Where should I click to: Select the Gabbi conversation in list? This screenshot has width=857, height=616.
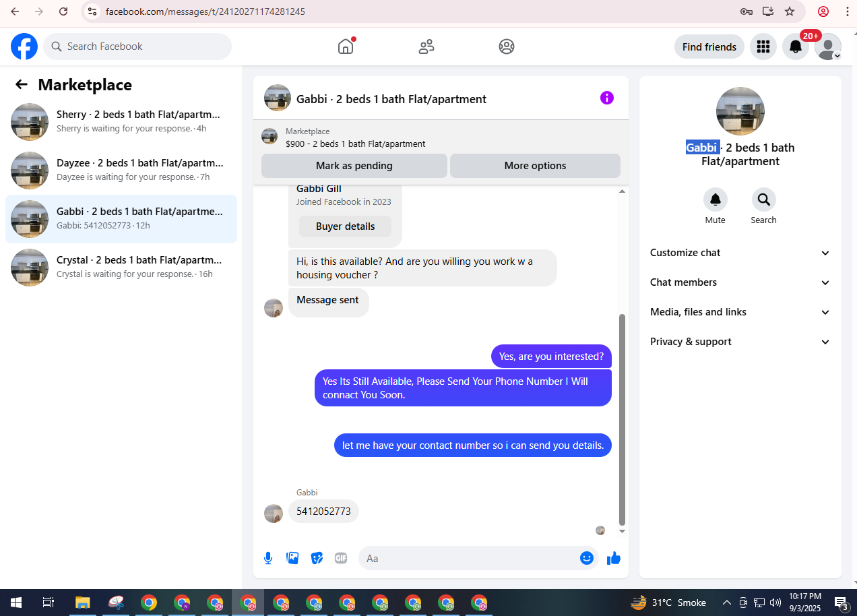121,219
